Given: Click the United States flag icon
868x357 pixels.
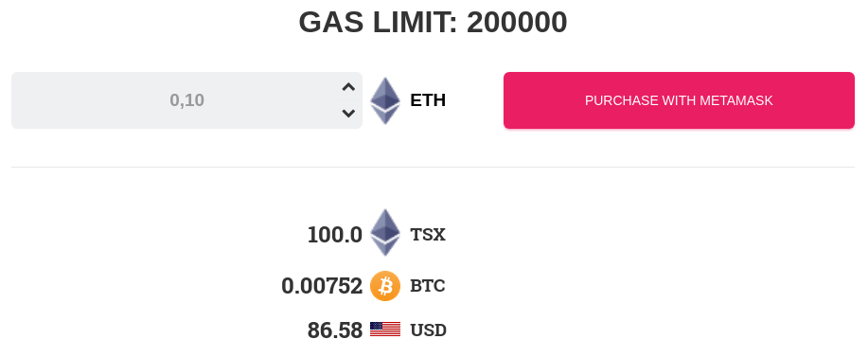Looking at the screenshot, I should [384, 330].
